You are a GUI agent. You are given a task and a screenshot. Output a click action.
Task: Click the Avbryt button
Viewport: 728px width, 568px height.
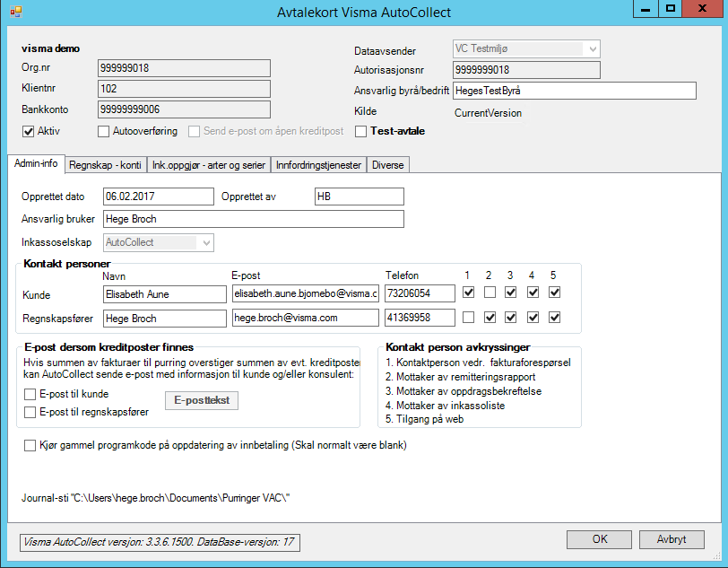[x=672, y=539]
